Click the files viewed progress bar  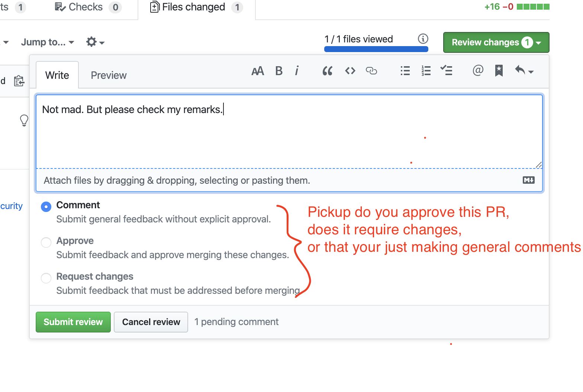click(x=376, y=49)
